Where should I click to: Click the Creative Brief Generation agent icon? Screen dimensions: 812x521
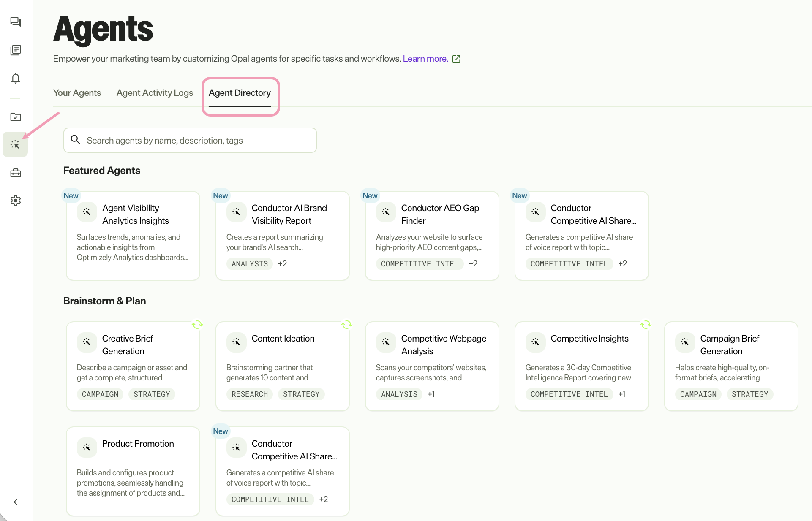(x=87, y=342)
